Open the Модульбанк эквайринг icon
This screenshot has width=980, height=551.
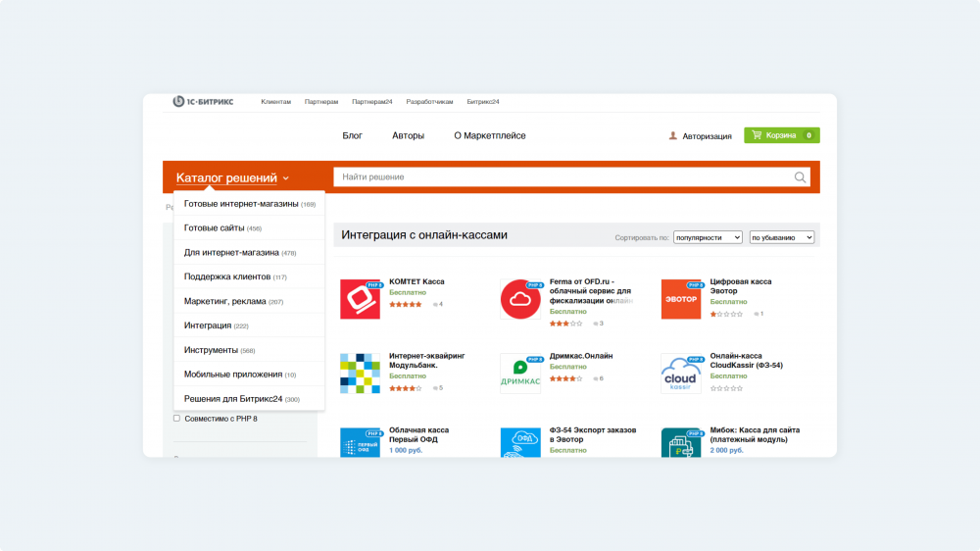click(x=360, y=374)
